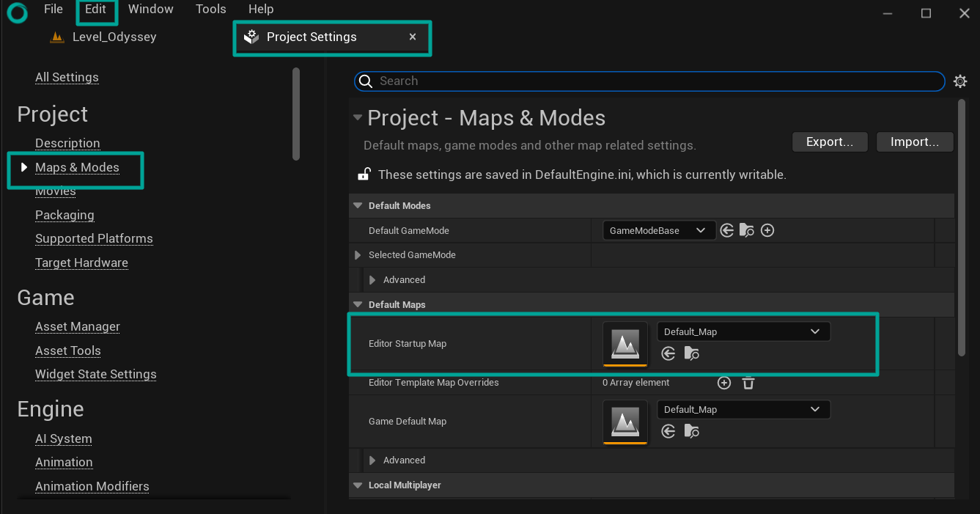Click the Search settings input field
This screenshot has height=514, width=980.
click(x=652, y=81)
